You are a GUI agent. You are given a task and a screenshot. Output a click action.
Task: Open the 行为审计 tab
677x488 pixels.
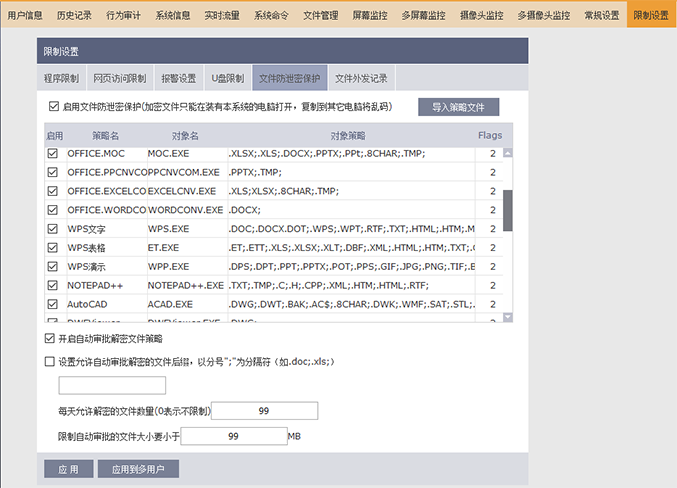[x=123, y=16]
